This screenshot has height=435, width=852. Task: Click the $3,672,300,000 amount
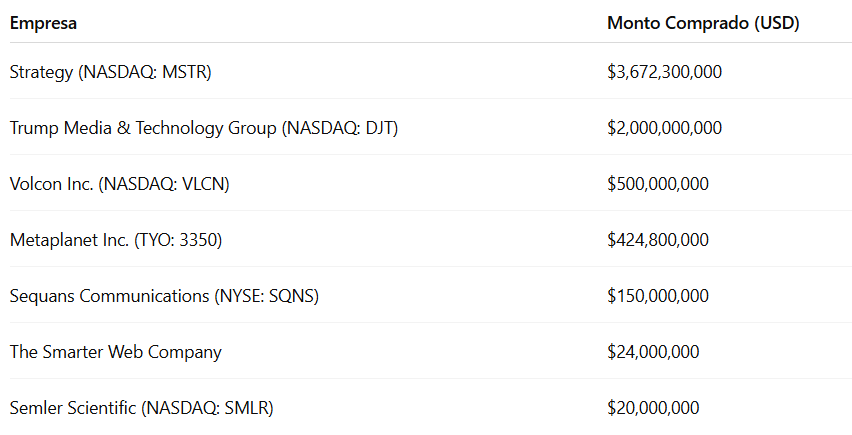[664, 72]
